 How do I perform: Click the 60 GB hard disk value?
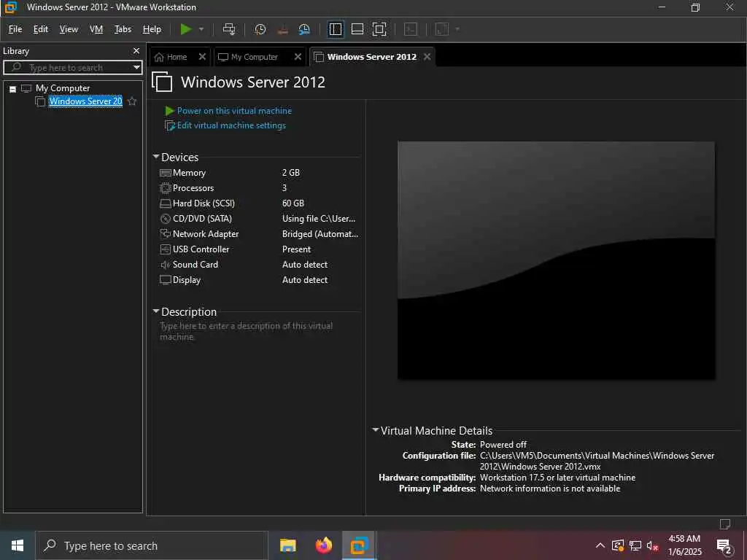293,203
